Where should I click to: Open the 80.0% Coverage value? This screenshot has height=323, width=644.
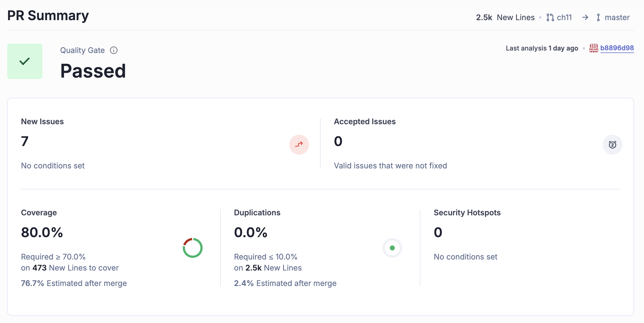(42, 232)
